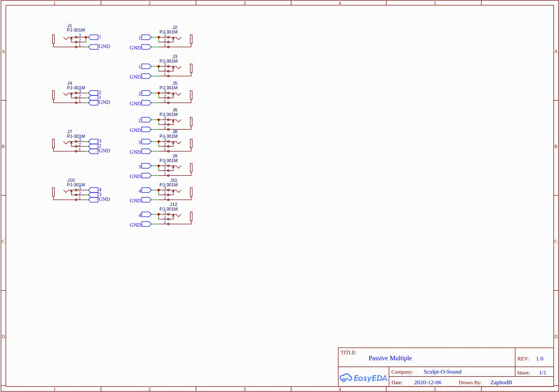Screen dimensions: 559x392
Task: Select the revision value 1.0
Action: point(539,359)
